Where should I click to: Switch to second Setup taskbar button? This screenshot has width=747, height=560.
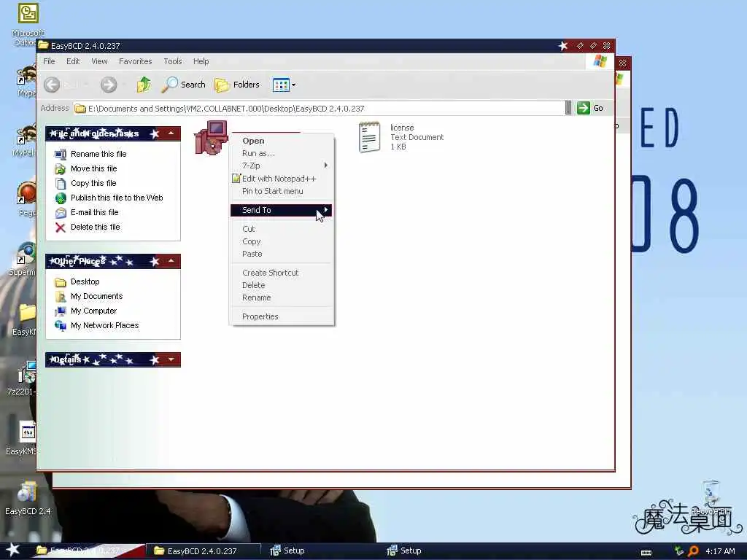437,551
